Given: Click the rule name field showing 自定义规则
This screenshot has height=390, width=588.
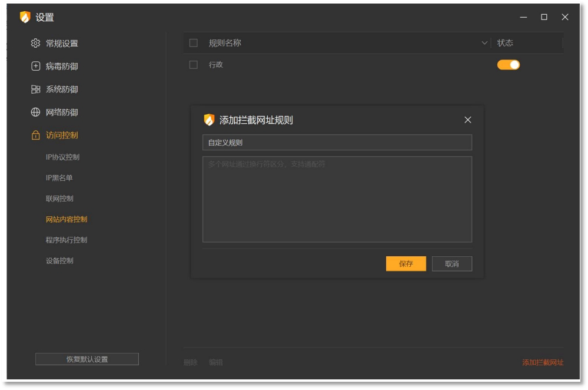Looking at the screenshot, I should (337, 142).
